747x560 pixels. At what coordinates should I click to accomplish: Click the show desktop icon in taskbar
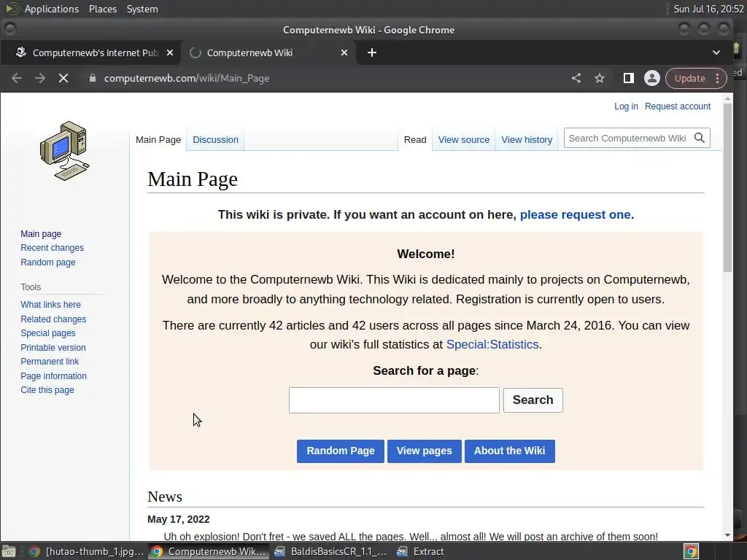point(9,551)
